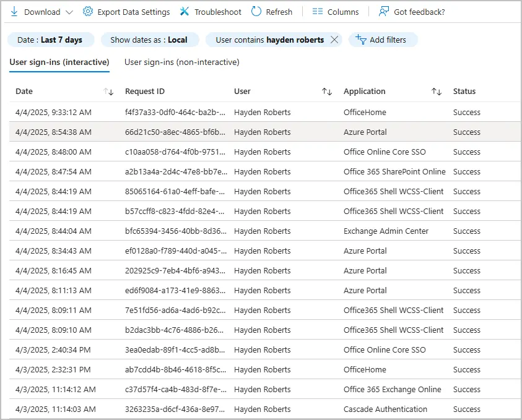Click the Columns label
Viewport: 522px width, 420px height.
(343, 12)
